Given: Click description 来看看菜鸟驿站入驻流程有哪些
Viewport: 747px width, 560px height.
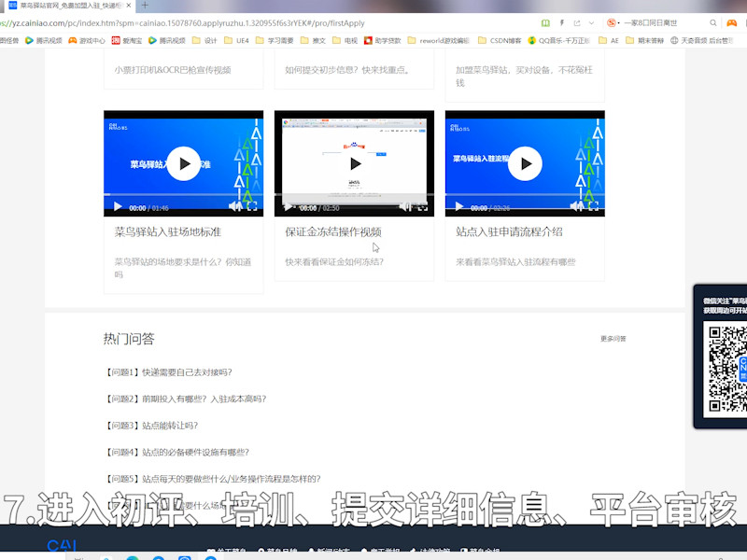Looking at the screenshot, I should pyautogui.click(x=515, y=262).
